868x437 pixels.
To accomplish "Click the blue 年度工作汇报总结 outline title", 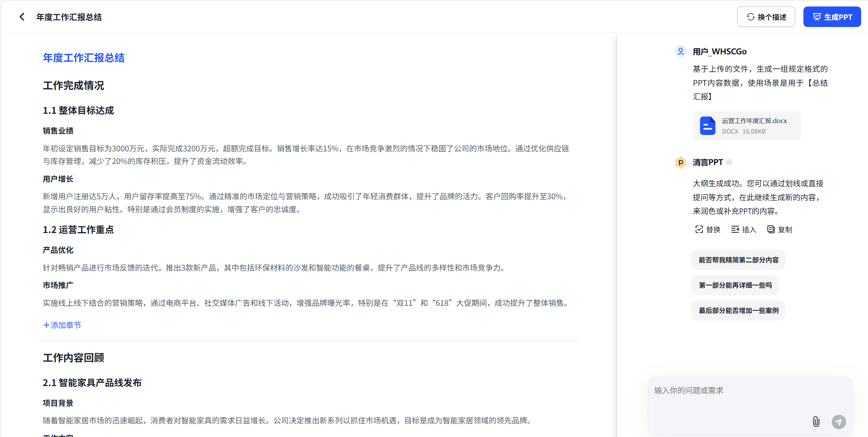I will tap(83, 58).
